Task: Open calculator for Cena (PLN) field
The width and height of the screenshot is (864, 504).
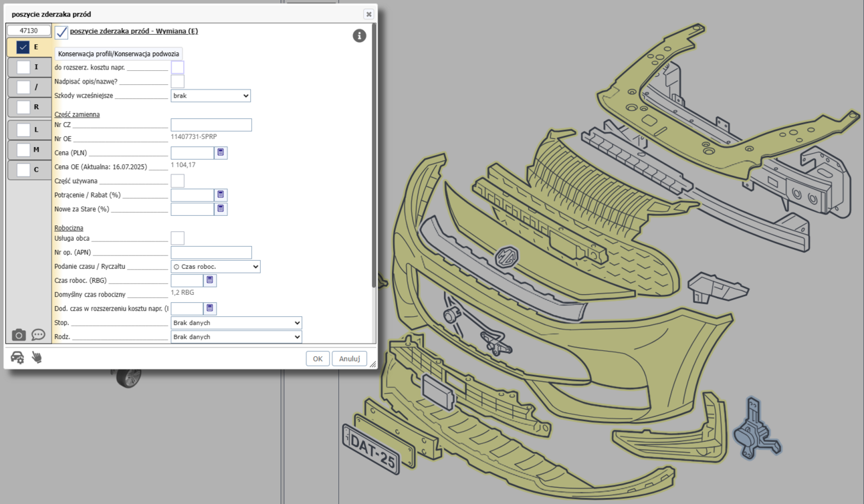Action: tap(221, 153)
